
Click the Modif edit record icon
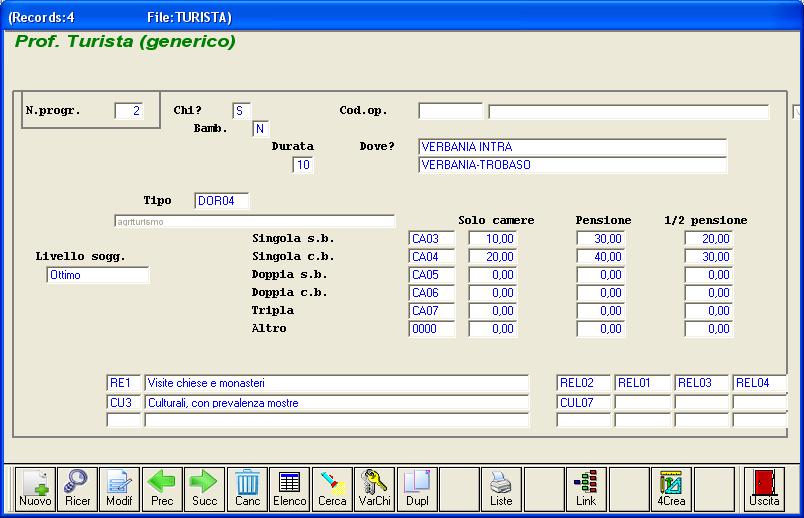(x=119, y=489)
